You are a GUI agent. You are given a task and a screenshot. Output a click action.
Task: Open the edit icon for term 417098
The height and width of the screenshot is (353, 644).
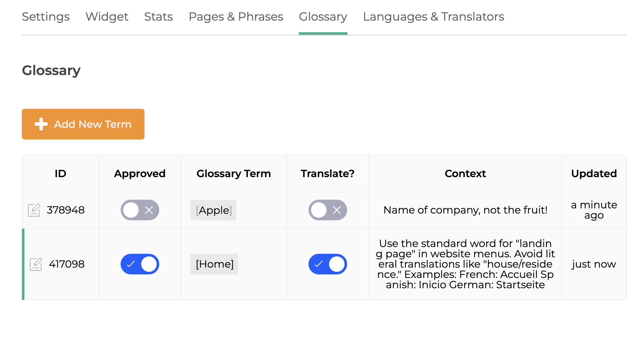36,264
